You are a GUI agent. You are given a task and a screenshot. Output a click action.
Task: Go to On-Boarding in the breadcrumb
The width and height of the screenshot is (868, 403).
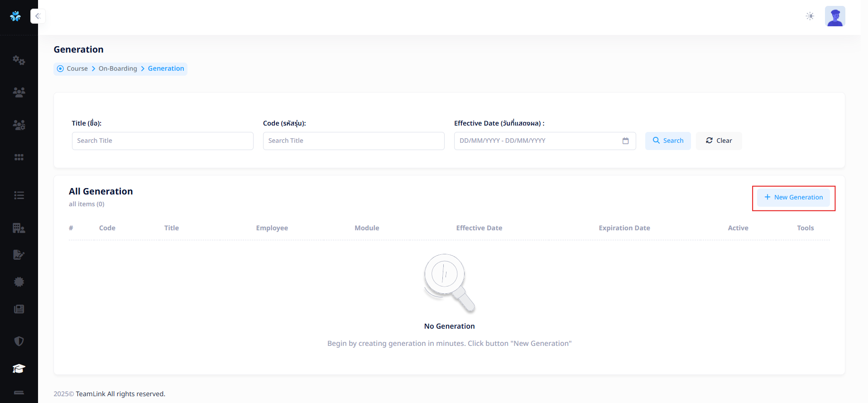click(x=118, y=68)
